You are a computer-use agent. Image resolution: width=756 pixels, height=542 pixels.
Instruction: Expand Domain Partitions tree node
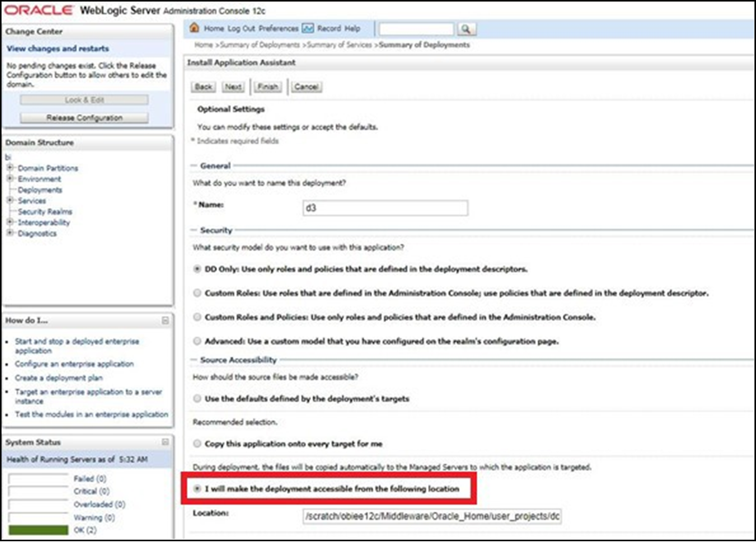tap(10, 168)
